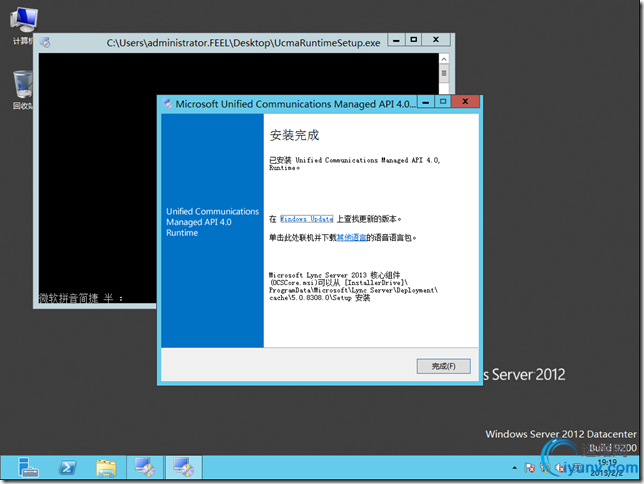Viewport: 644px width, 484px height.
Task: Click the console title path UcmaRuntimeSetup.exe
Action: (x=243, y=43)
